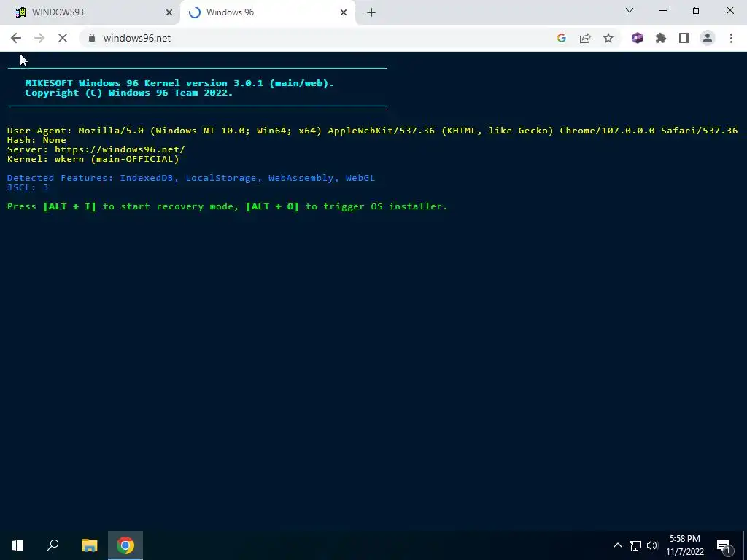Go forward to the next page

coord(39,38)
